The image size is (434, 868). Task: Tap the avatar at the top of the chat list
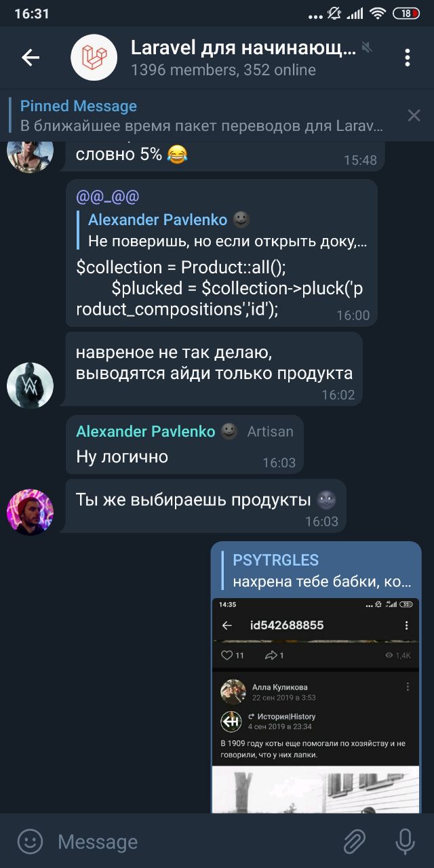pyautogui.click(x=30, y=155)
